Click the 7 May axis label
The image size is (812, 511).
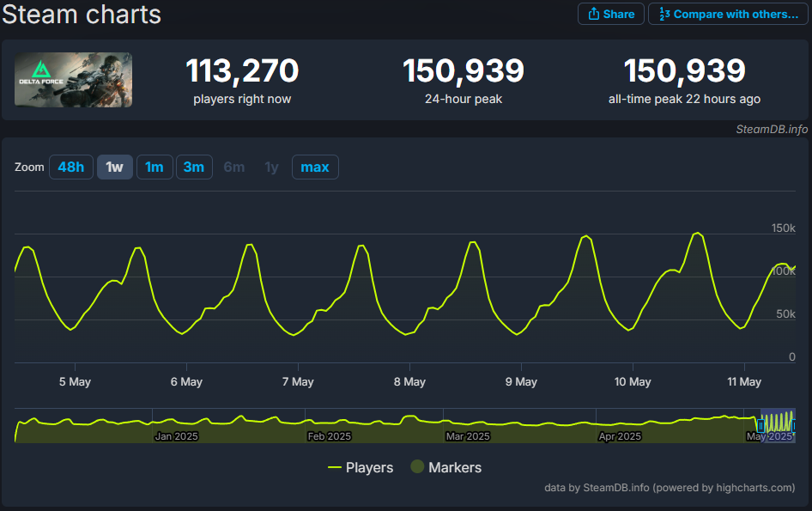point(298,382)
